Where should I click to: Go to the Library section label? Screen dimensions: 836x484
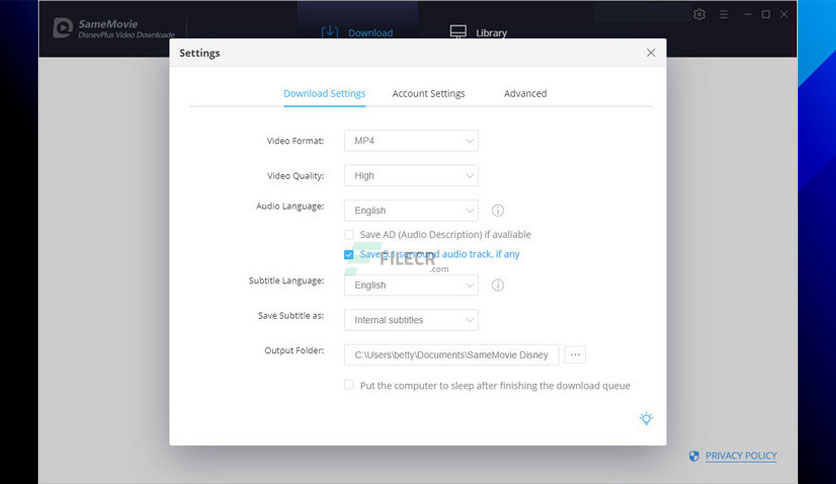pos(491,33)
